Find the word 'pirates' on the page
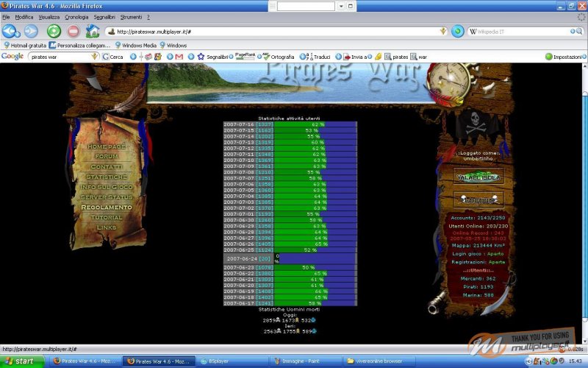This screenshot has height=368, width=588. (396, 57)
